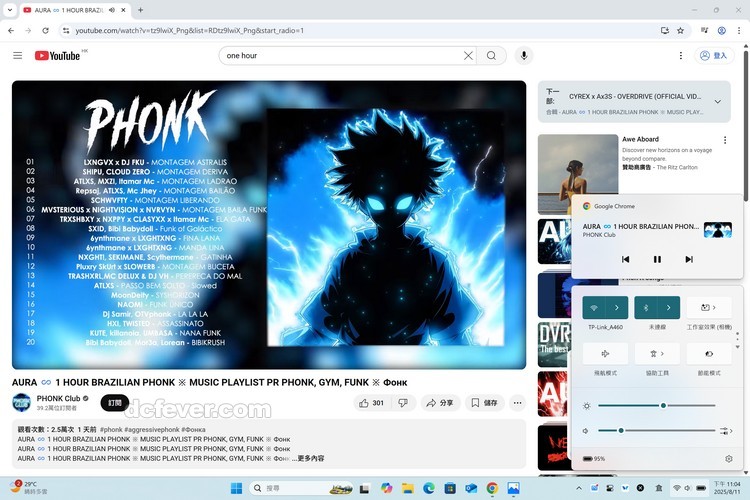Show hidden system tray icons chevron
750x500 pixels.
579,488
